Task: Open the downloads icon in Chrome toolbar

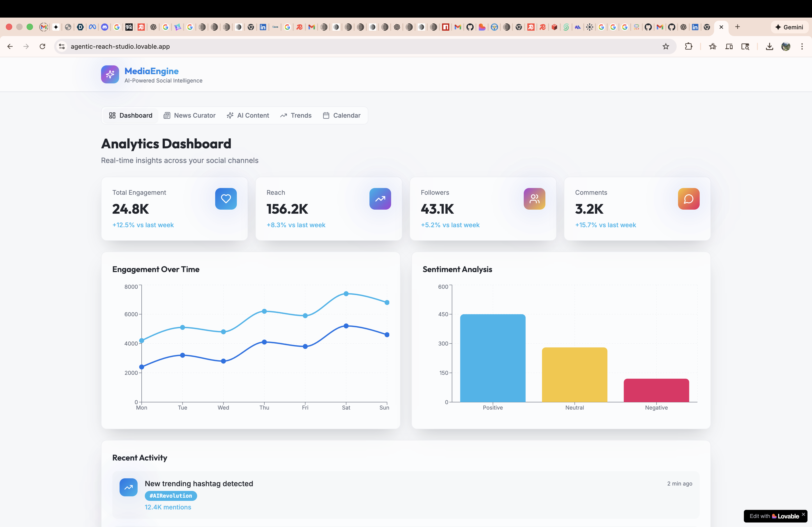Action: [769, 46]
